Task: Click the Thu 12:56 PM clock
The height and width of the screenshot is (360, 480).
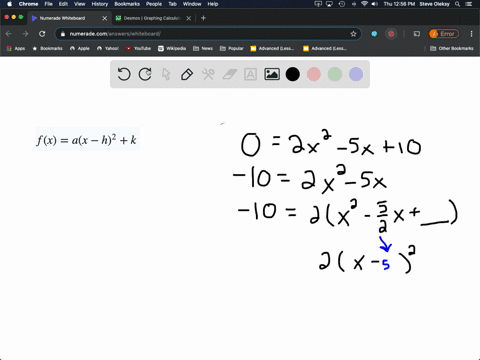Action: click(399, 4)
